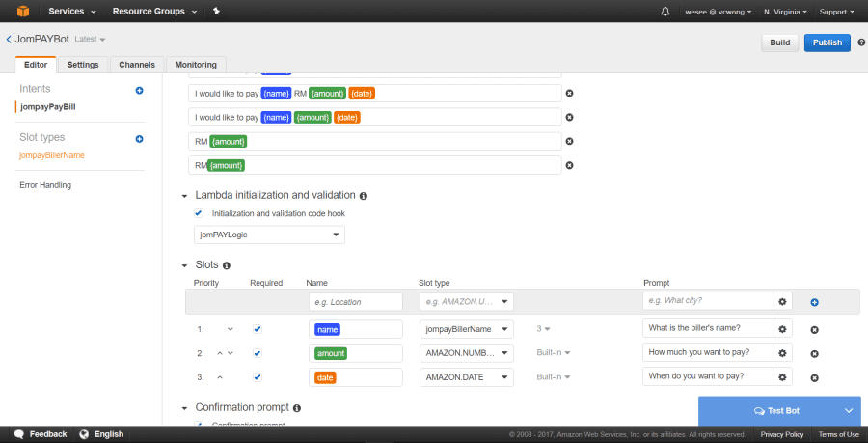
Task: Open the Latest version dropdown
Action: [x=90, y=40]
